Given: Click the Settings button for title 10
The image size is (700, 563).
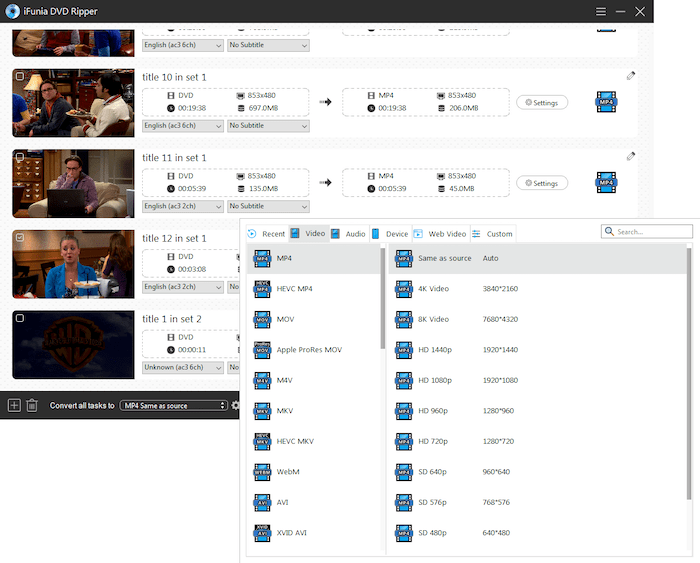Looking at the screenshot, I should click(542, 102).
